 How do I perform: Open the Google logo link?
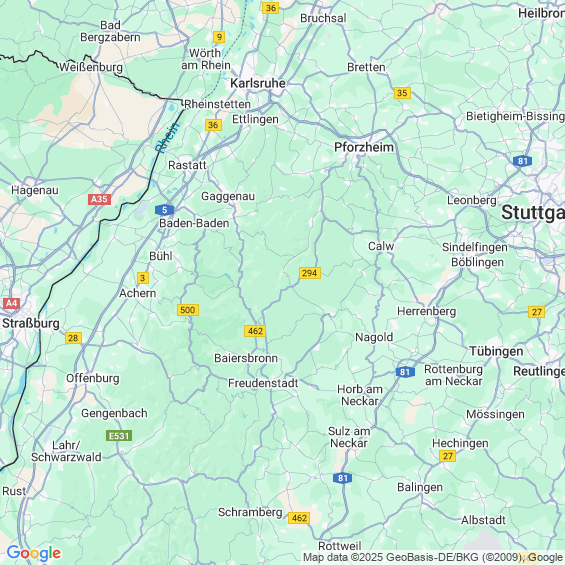[34, 553]
